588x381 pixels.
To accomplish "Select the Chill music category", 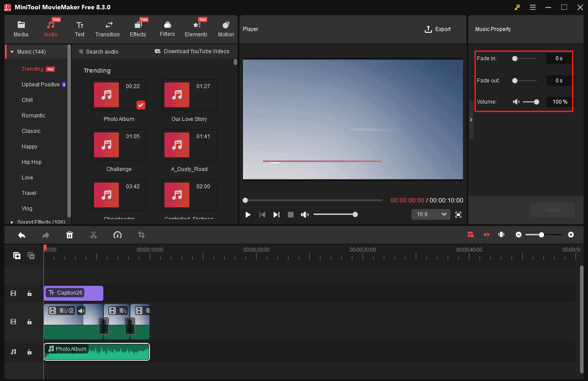I will [27, 100].
